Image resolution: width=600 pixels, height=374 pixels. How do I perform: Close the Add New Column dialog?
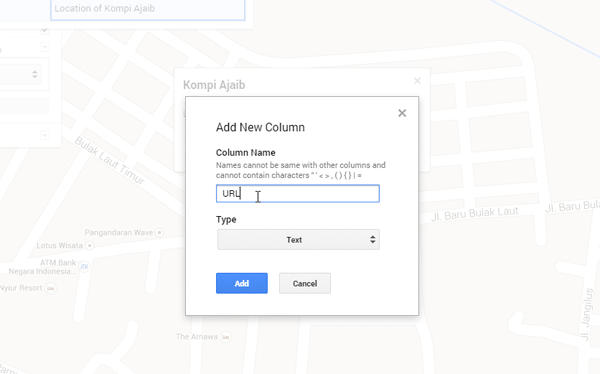[402, 113]
